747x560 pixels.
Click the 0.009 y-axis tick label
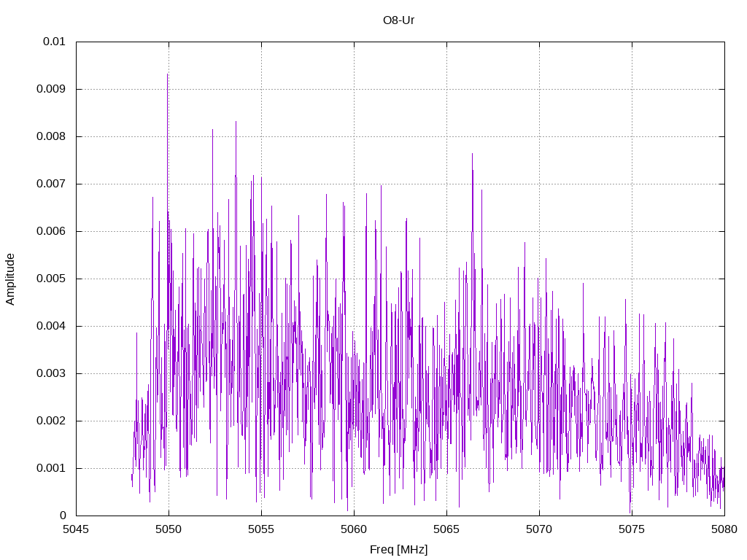[x=51, y=89]
